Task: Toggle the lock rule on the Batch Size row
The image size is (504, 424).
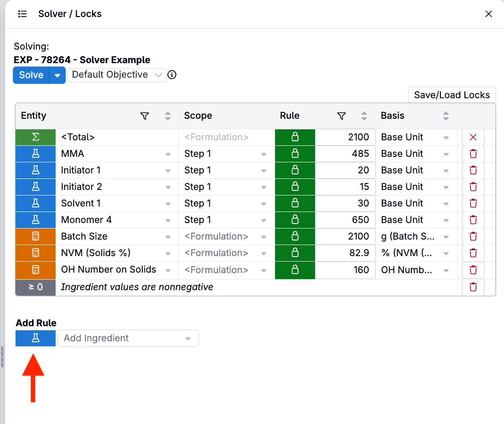Action: 295,237
